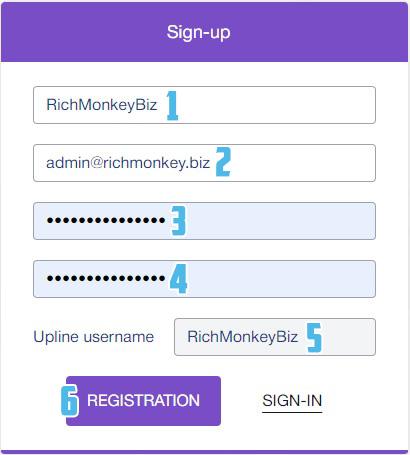The image size is (410, 455).
Task: Focus the first password field
Action: (x=204, y=221)
